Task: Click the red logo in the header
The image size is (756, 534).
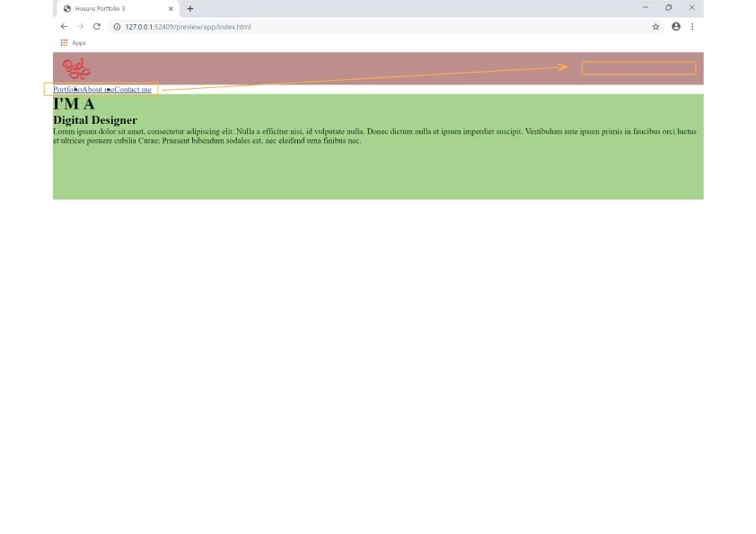Action: 76,68
